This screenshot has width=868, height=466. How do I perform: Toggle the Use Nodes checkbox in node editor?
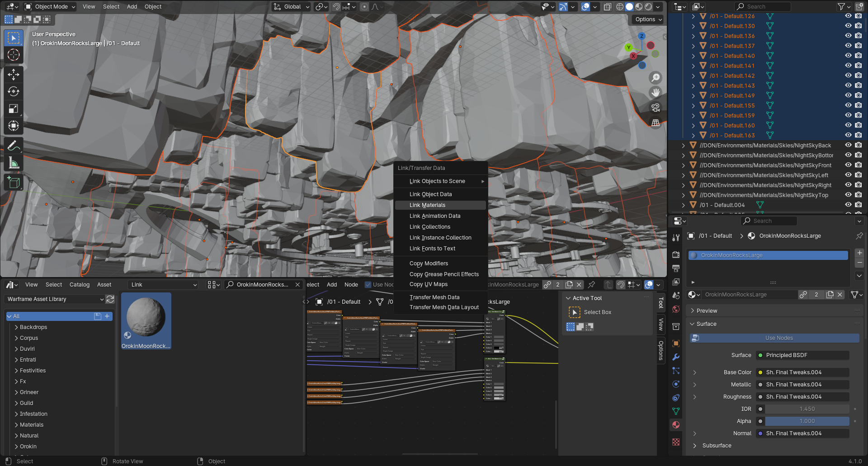368,285
